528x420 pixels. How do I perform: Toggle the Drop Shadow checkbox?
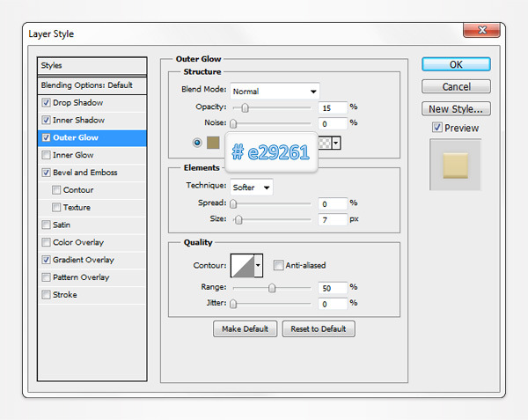(x=46, y=103)
